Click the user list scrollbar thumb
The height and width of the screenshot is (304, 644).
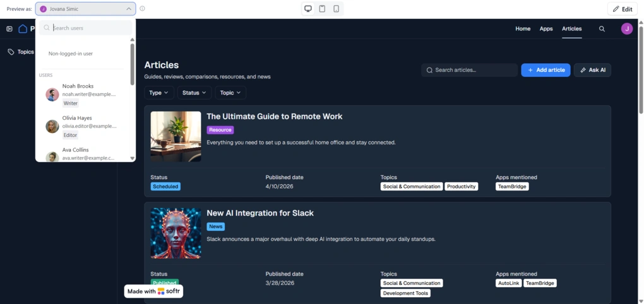pos(132,64)
